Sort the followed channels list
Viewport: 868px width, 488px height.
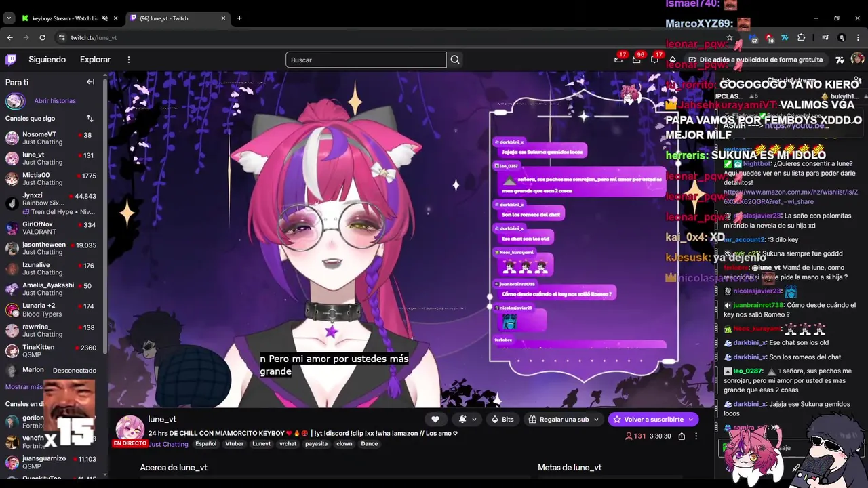click(x=90, y=119)
